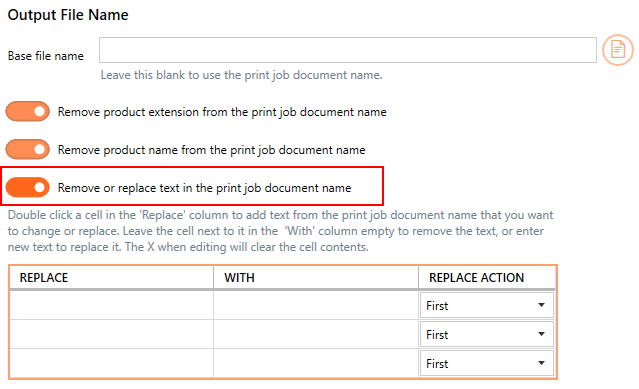Open second row Replace Action dropdown

[487, 334]
